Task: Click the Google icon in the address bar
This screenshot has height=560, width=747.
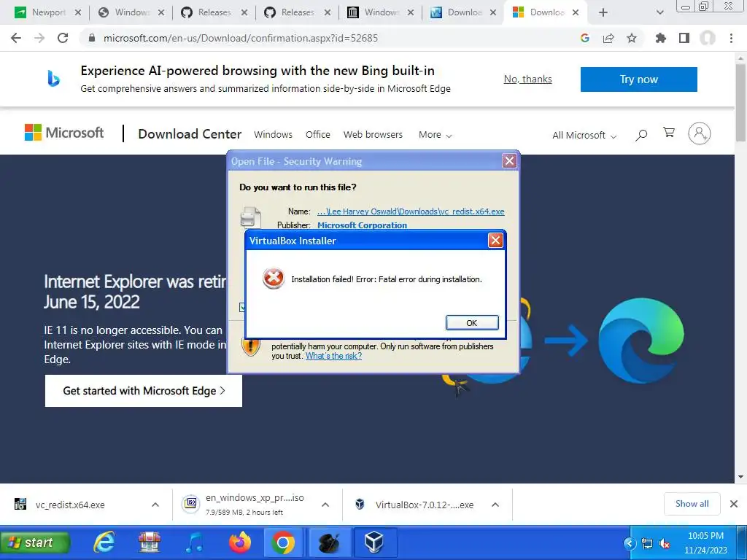Action: pyautogui.click(x=585, y=38)
